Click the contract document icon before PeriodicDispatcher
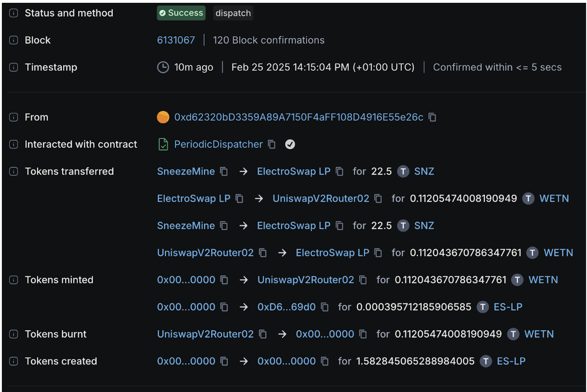The width and height of the screenshot is (587, 392). 163,145
